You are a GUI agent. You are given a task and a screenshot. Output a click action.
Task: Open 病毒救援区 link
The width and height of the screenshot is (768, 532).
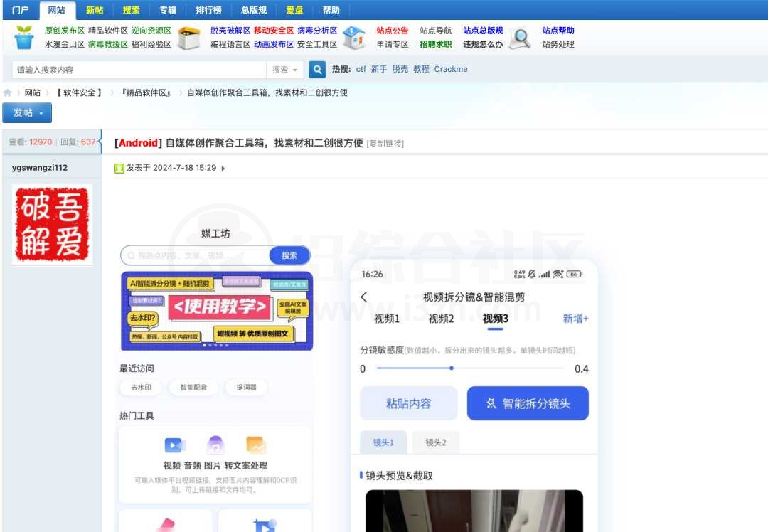coord(108,44)
